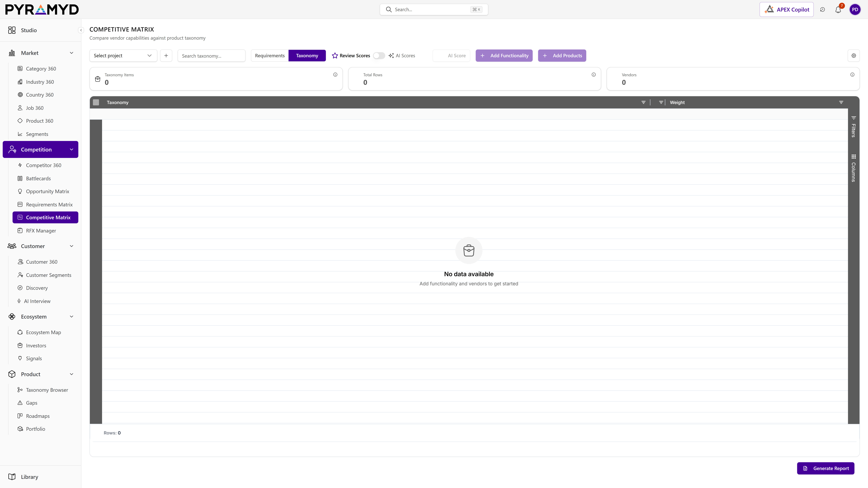Viewport: 868px width, 488px height.
Task: Show info for Taxonomy Items card
Action: pos(335,75)
